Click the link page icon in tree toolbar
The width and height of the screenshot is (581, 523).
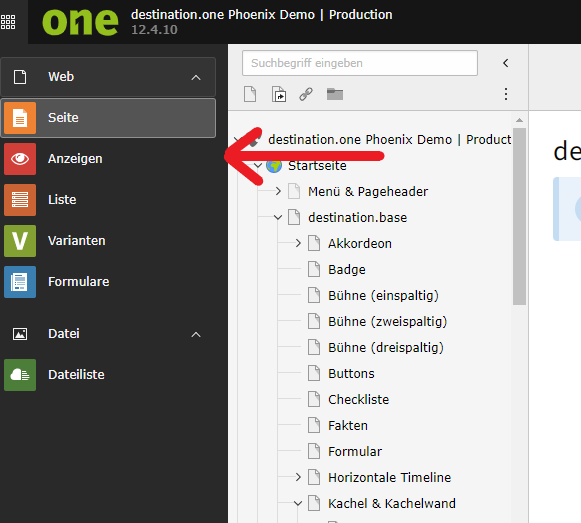[306, 94]
